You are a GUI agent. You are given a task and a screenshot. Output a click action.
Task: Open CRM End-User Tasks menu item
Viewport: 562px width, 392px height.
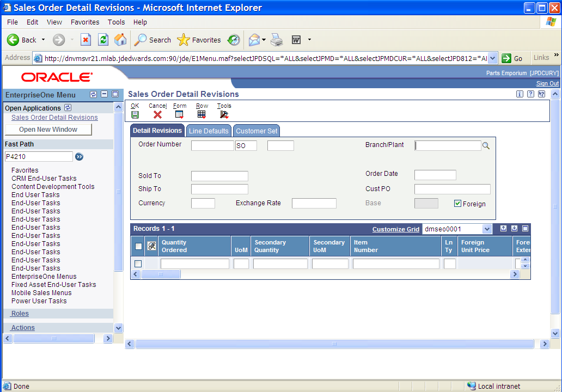point(44,179)
